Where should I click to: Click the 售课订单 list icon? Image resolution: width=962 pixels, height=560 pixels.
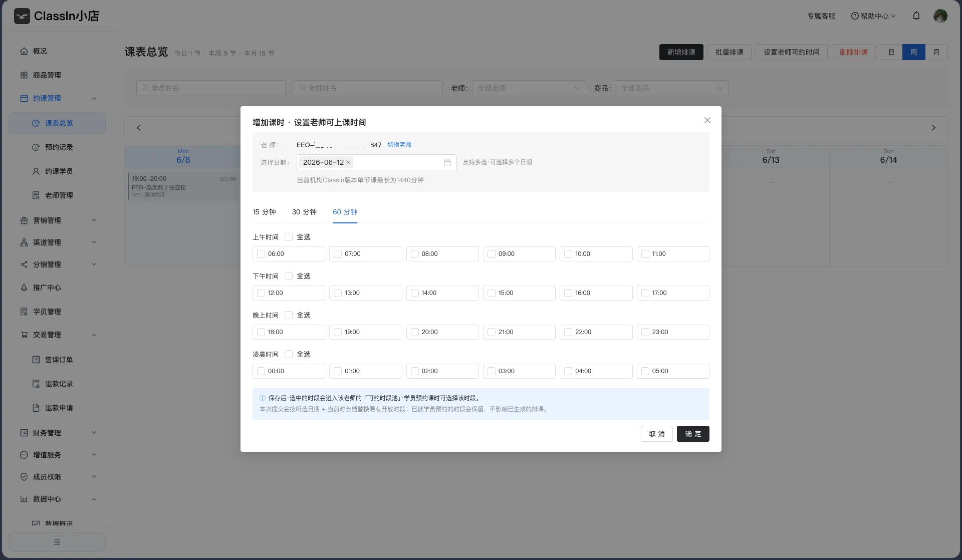click(36, 360)
